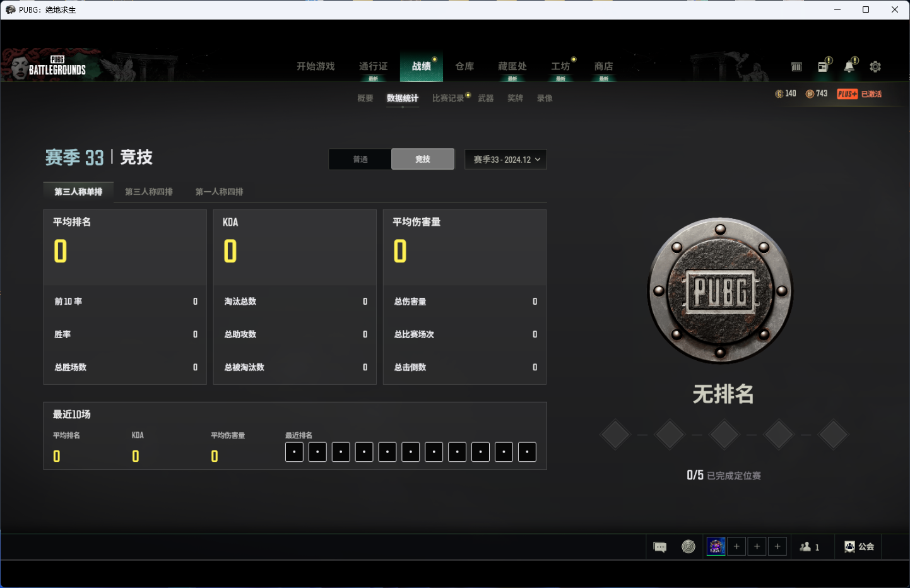Add a teammate using the middle plus slot
Viewport: 910px width, 588px height.
click(x=757, y=546)
